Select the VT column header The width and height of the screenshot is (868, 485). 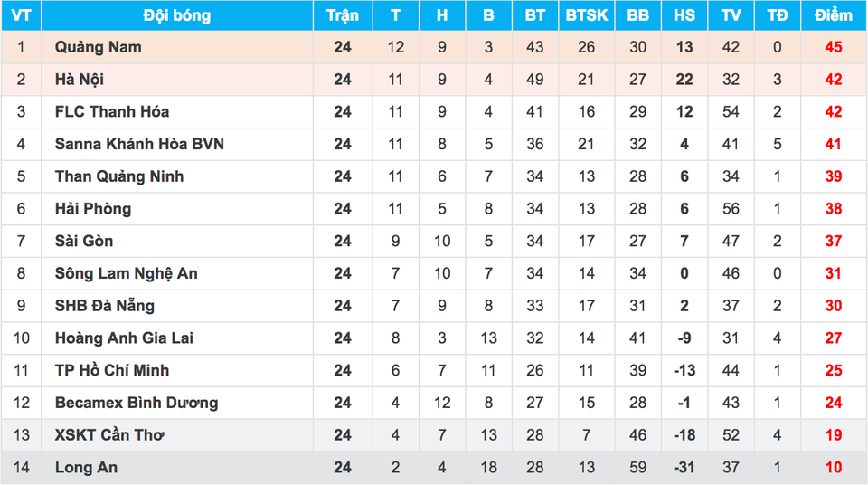click(21, 15)
